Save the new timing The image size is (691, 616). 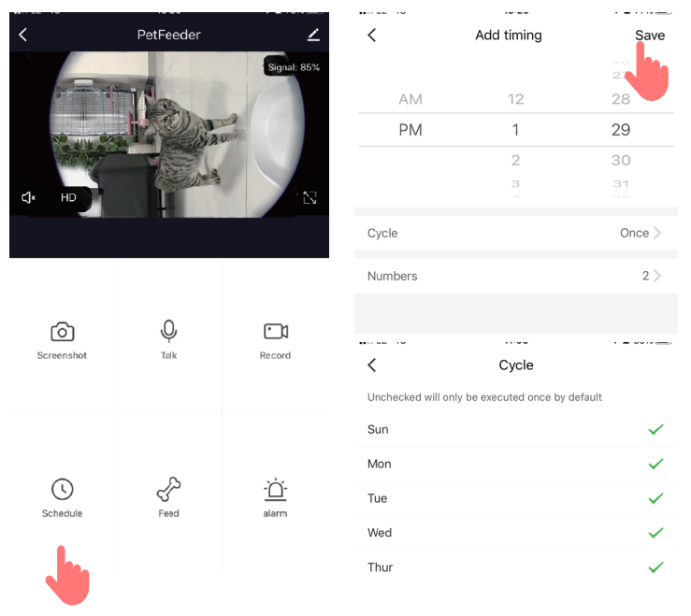click(x=649, y=36)
